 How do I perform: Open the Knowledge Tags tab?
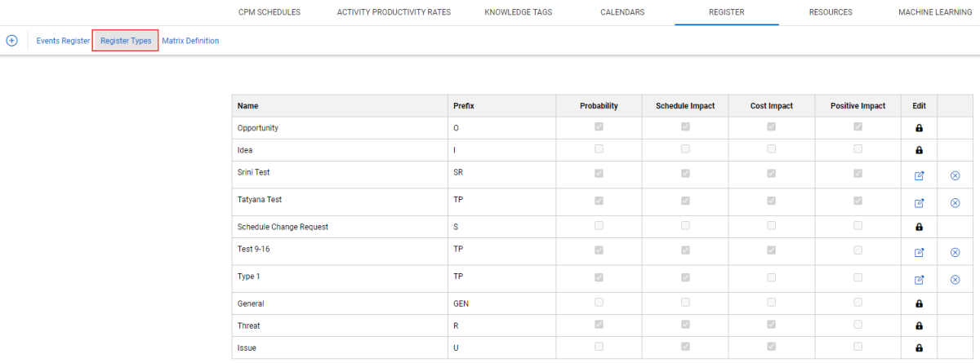click(x=518, y=12)
